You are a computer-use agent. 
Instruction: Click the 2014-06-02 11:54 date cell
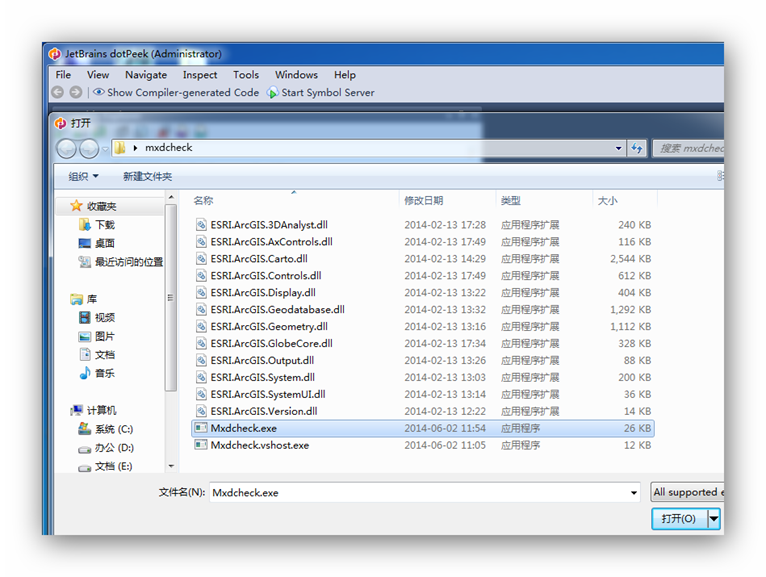pos(445,428)
